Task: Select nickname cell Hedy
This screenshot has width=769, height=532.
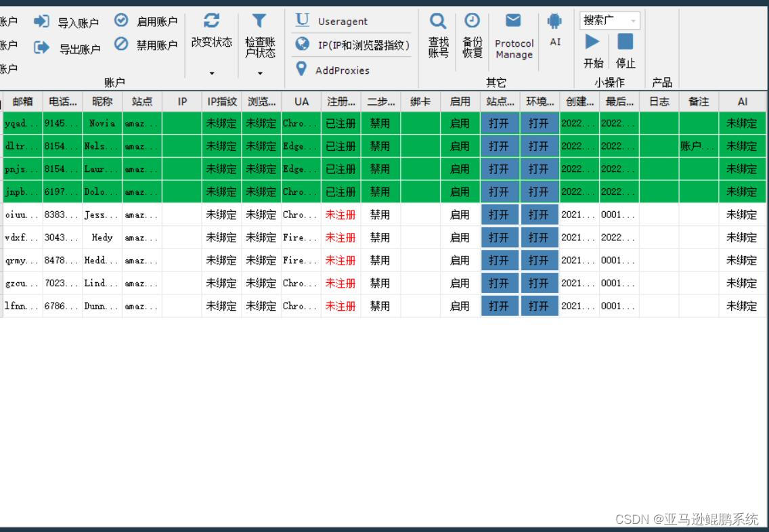Action: click(102, 238)
